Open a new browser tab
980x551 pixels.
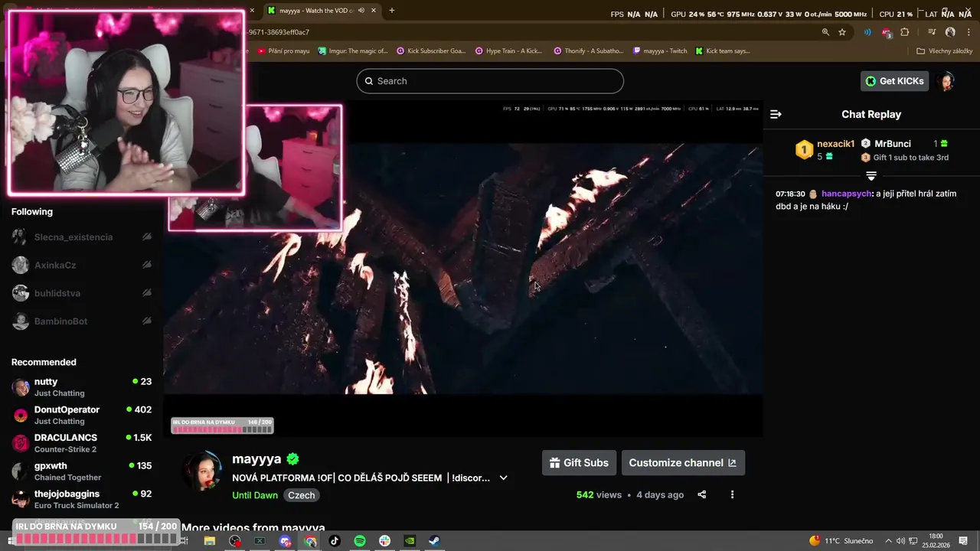tap(392, 11)
